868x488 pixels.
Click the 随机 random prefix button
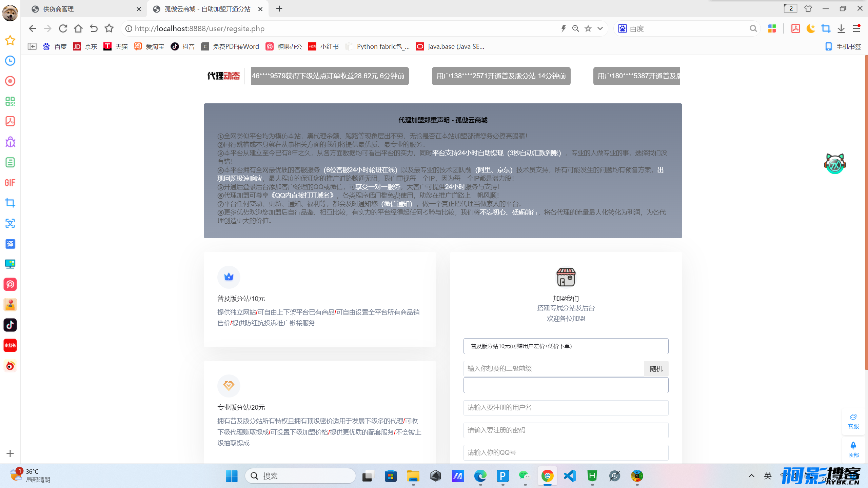point(656,369)
